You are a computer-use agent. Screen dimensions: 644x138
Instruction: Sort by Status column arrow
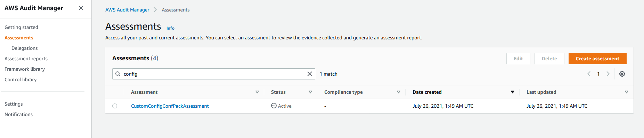point(310,92)
